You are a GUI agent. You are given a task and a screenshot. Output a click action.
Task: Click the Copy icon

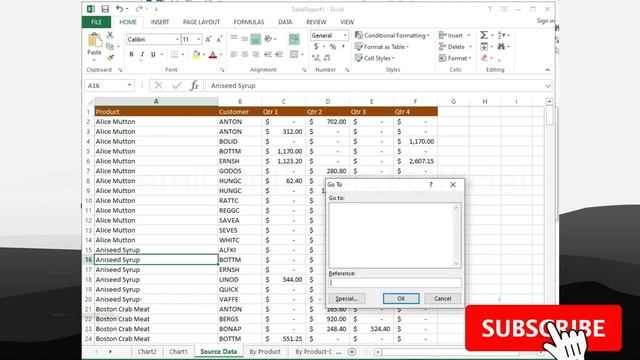pyautogui.click(x=110, y=47)
